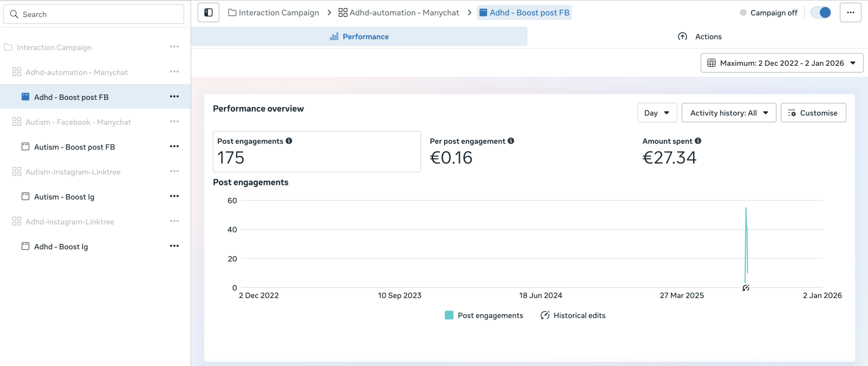The height and width of the screenshot is (366, 868).
Task: Collapse the sidebar panel icon
Action: coord(208,13)
